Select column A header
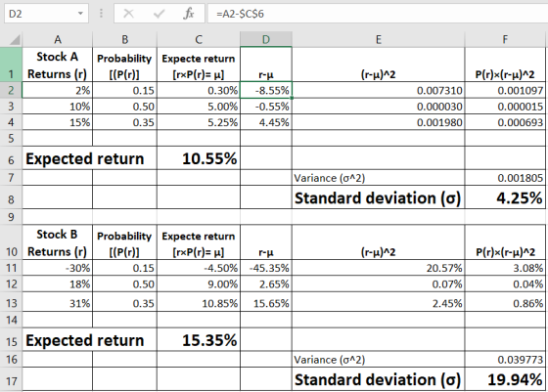The width and height of the screenshot is (548, 392). click(x=58, y=39)
